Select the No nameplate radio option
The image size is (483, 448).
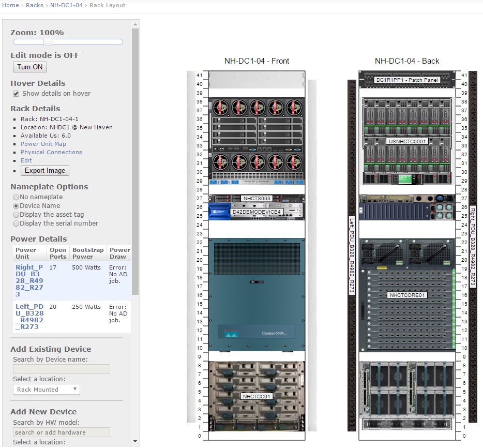[x=16, y=197]
